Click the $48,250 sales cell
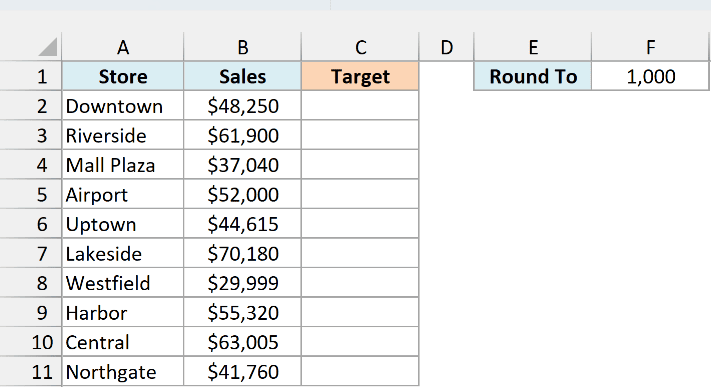The height and width of the screenshot is (387, 711). [243, 106]
